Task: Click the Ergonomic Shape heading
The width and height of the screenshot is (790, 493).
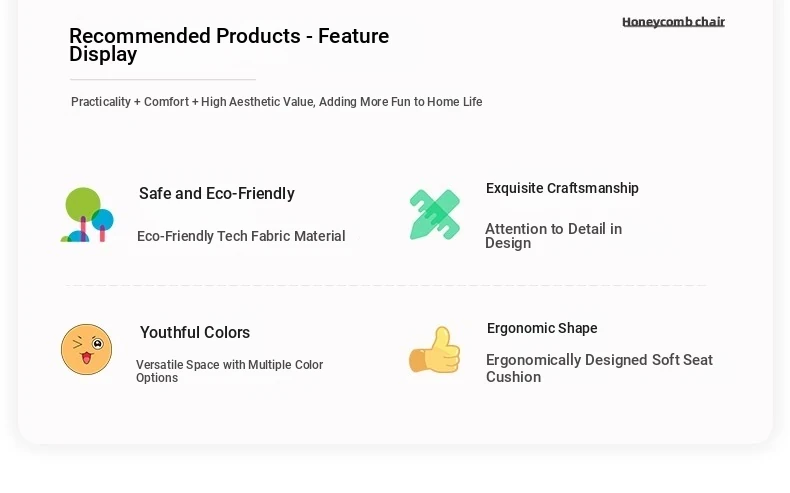Action: (542, 328)
